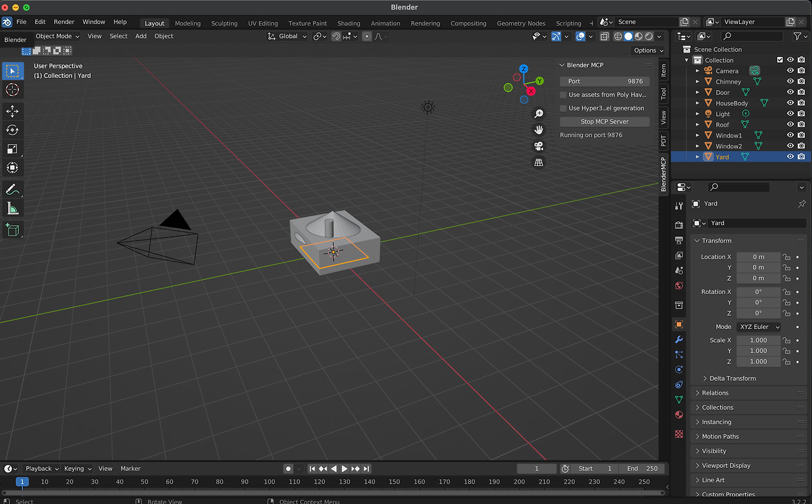Viewport: 812px width, 504px height.
Task: Click the current frame number field
Action: click(537, 468)
